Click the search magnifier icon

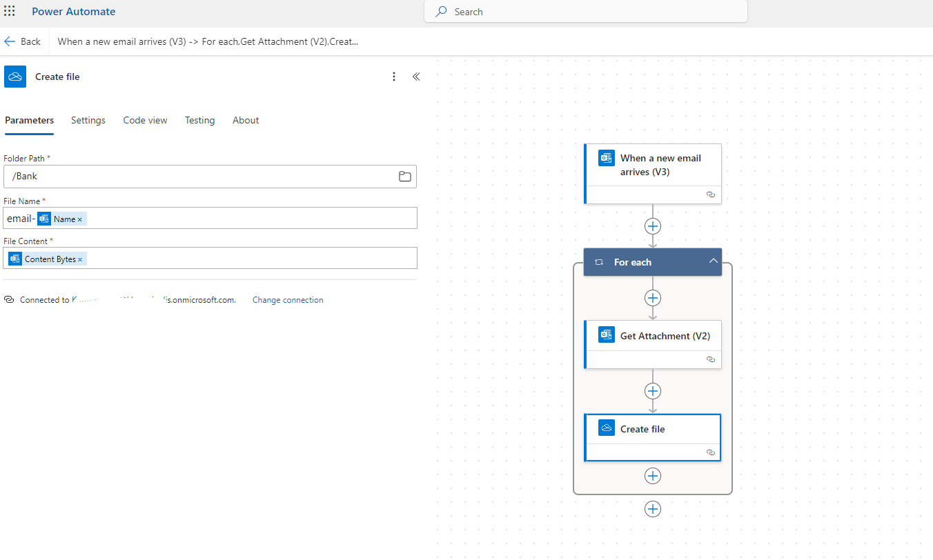[x=442, y=12]
